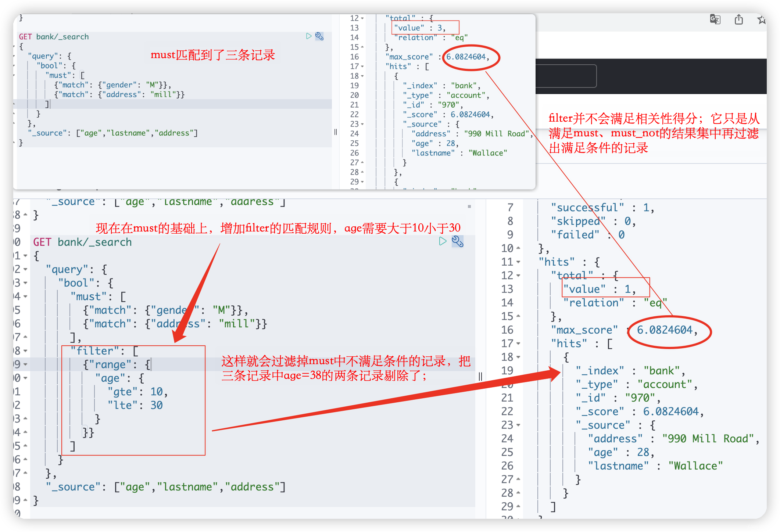
Task: Click the fold marker at line 15 of the lower response
Action: tap(518, 316)
